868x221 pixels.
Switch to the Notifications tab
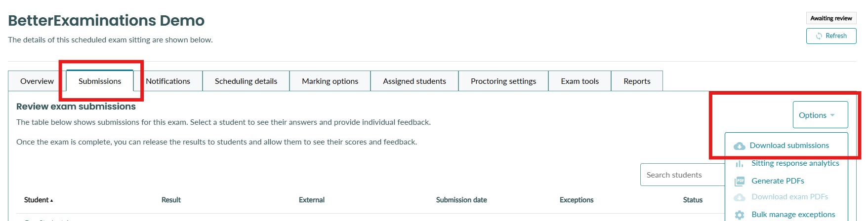point(168,81)
